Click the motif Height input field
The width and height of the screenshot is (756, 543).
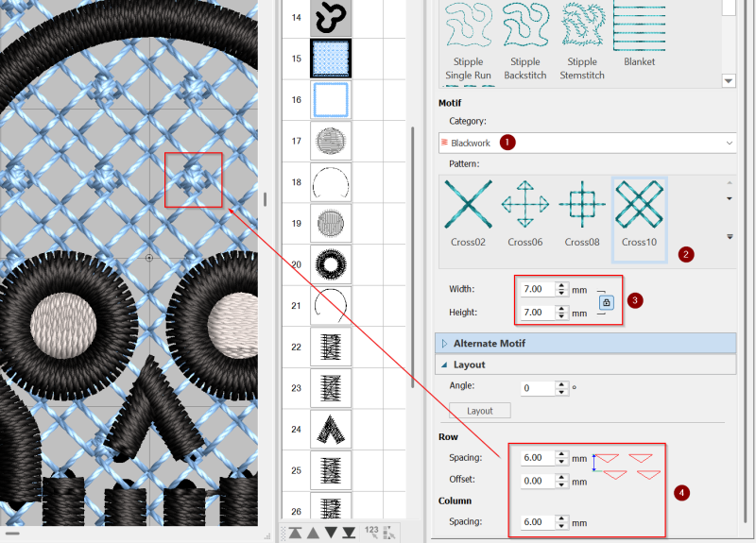(537, 313)
